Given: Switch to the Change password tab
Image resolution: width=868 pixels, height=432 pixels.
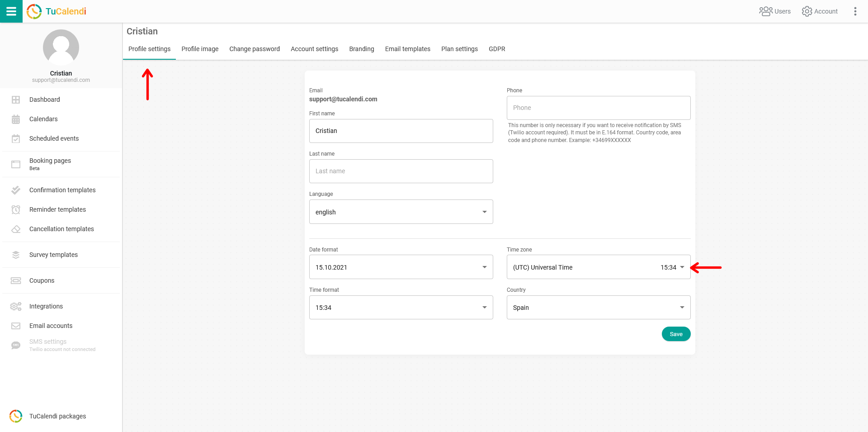Looking at the screenshot, I should point(254,49).
